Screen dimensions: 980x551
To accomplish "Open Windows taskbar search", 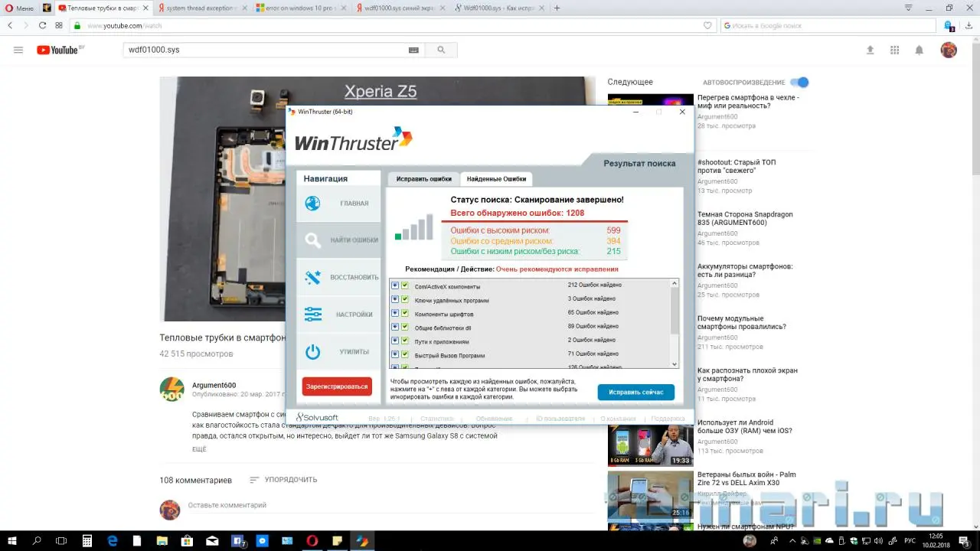I will (x=37, y=540).
